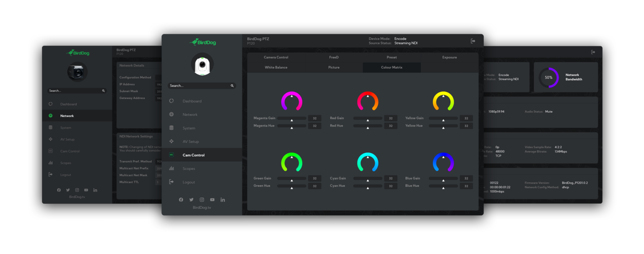Open Dashboard icon in center sidebar
Viewport: 644px width, 254px height.
point(171,101)
